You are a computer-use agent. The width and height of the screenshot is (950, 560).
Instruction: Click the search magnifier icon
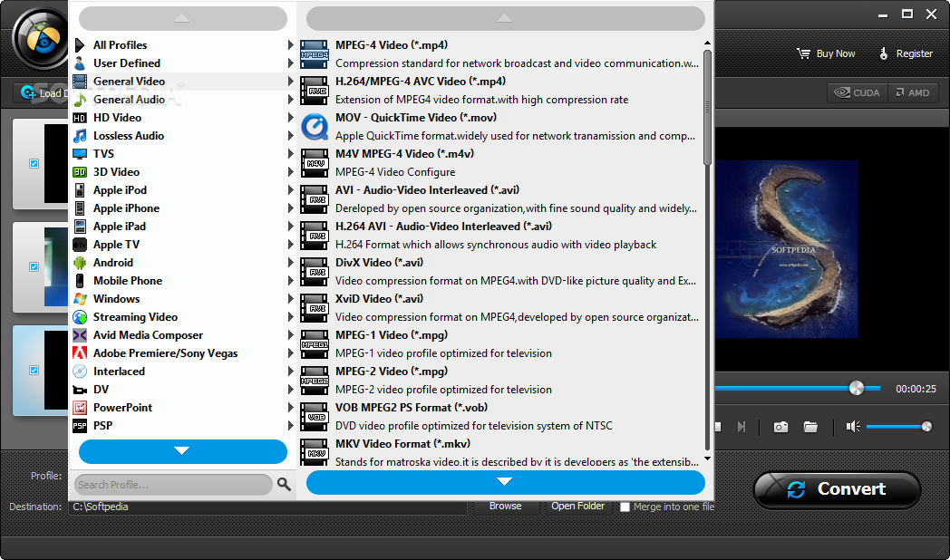284,484
